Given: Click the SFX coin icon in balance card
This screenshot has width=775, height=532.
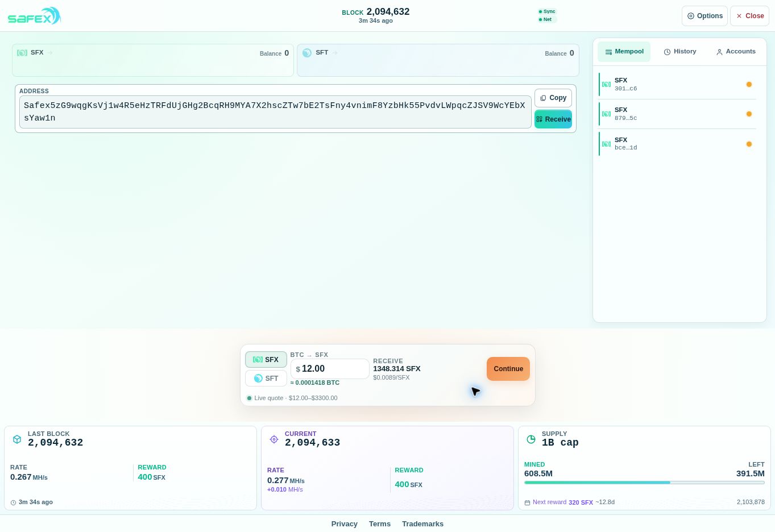Looking at the screenshot, I should point(22,53).
